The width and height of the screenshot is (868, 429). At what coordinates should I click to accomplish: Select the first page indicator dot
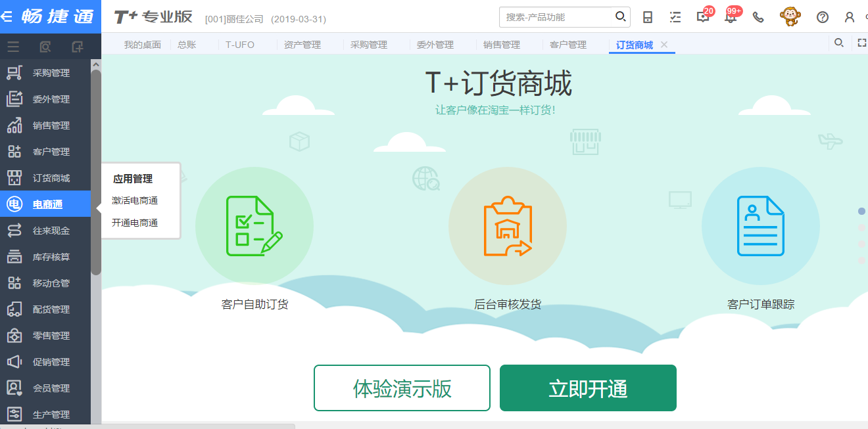[862, 212]
